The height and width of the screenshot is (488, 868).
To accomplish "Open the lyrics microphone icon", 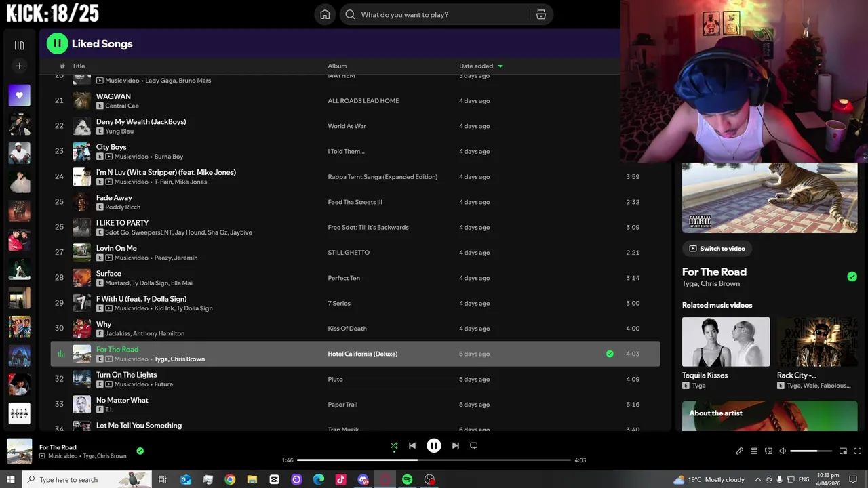I will tap(739, 451).
